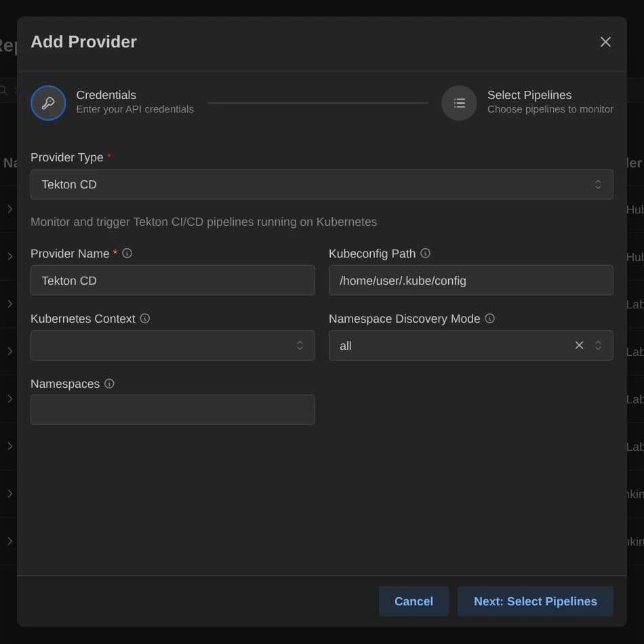The width and height of the screenshot is (644, 644).
Task: Click the Credentials key step icon
Action: [x=48, y=103]
